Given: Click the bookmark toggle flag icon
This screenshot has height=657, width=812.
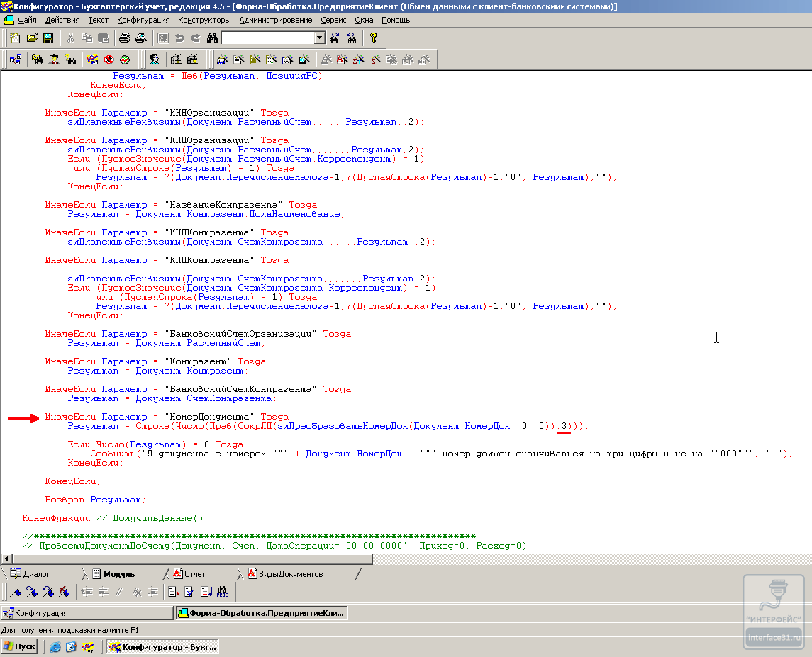Looking at the screenshot, I should [x=16, y=592].
